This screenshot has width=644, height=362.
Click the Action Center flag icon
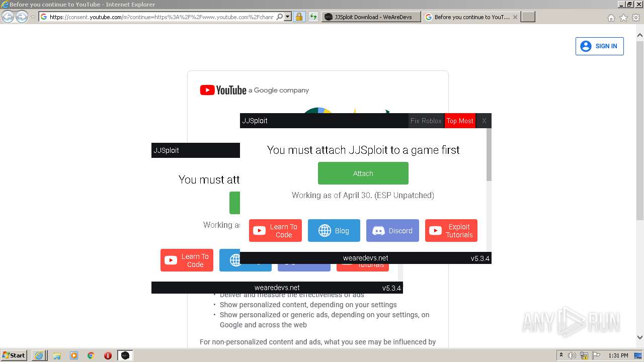pyautogui.click(x=596, y=355)
